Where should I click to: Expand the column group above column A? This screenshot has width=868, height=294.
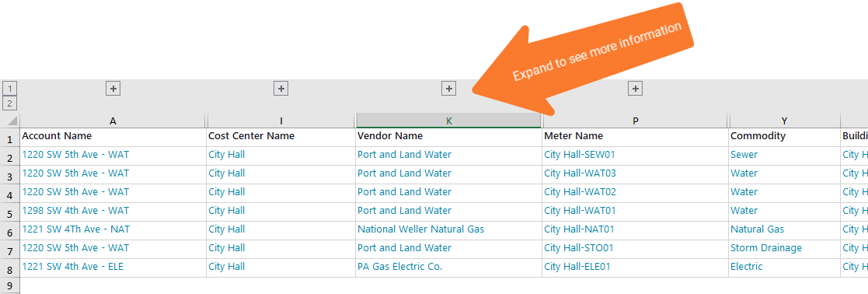[x=113, y=88]
